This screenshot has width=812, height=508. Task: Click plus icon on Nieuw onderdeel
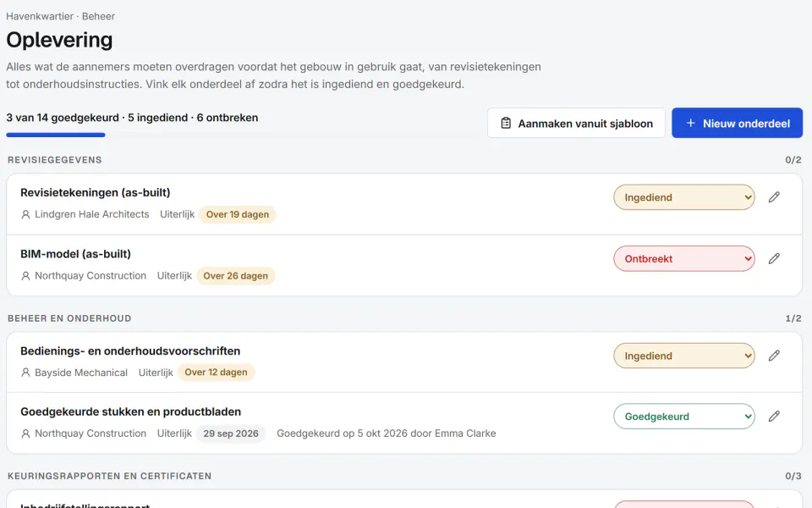pos(690,124)
